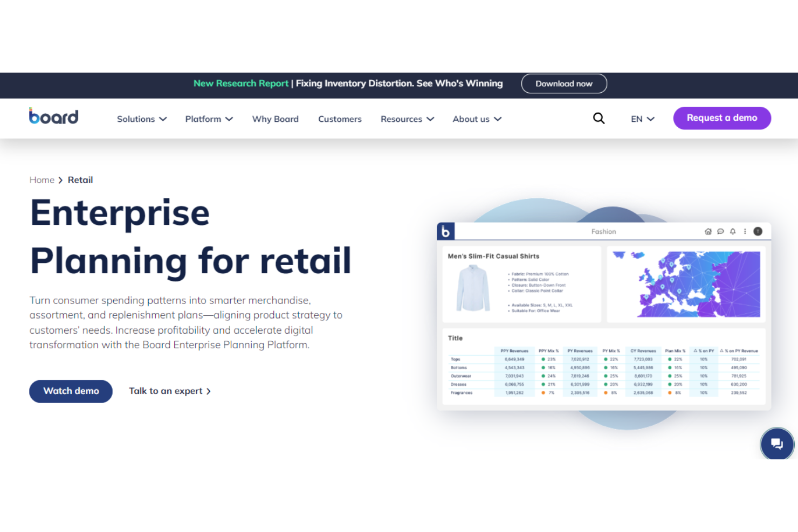Click the Men's Slim-Fit Casual Shirts title
Image resolution: width=798 pixels, height=532 pixels.
click(x=493, y=257)
